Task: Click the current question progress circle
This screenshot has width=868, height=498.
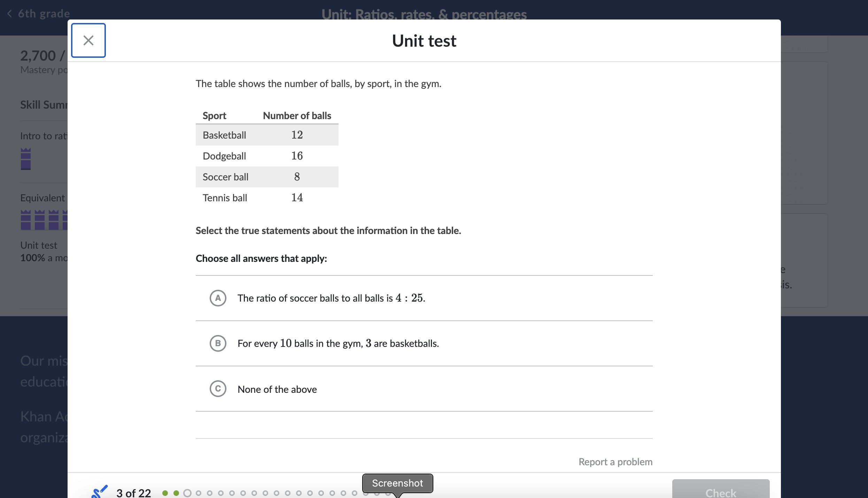Action: click(187, 493)
